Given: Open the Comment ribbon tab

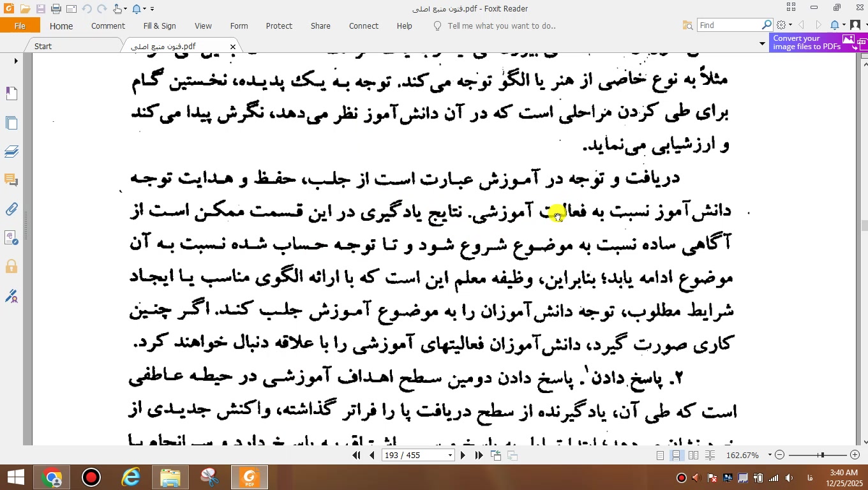Looking at the screenshot, I should 108,26.
